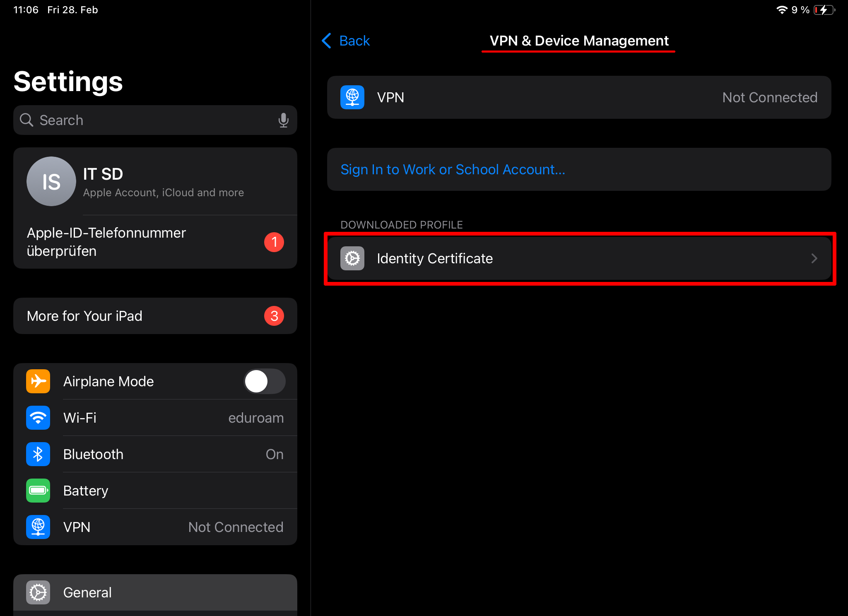
Task: Click the VPN globe icon in sidebar
Action: click(x=38, y=527)
